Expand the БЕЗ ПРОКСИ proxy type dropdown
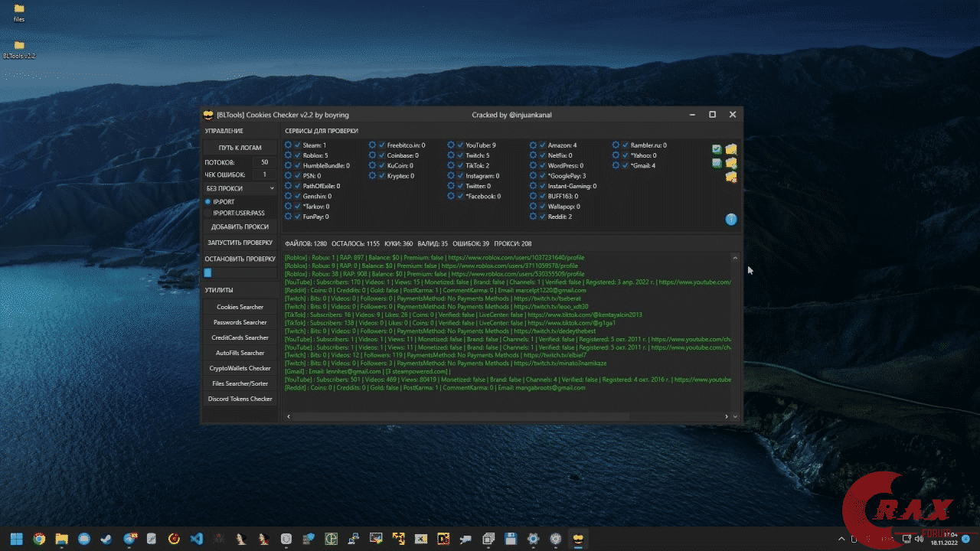This screenshot has height=551, width=980. pos(240,188)
